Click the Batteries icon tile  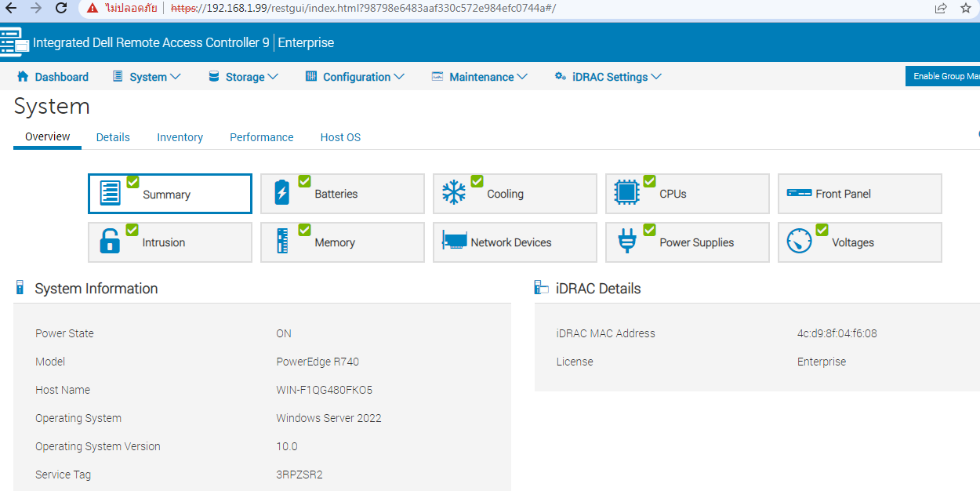(282, 193)
